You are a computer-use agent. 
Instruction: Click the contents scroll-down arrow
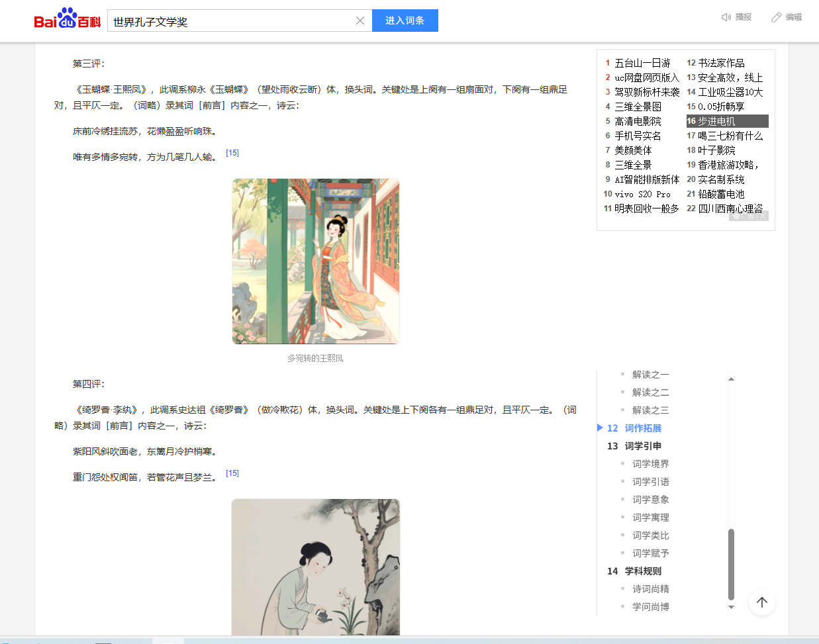pyautogui.click(x=731, y=607)
